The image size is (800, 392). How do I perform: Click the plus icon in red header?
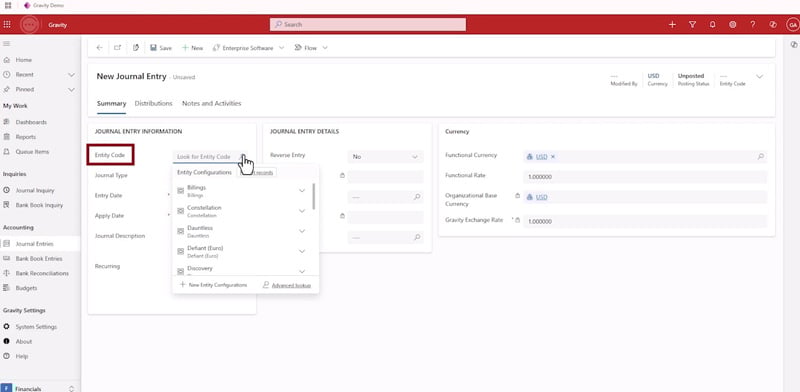click(672, 24)
